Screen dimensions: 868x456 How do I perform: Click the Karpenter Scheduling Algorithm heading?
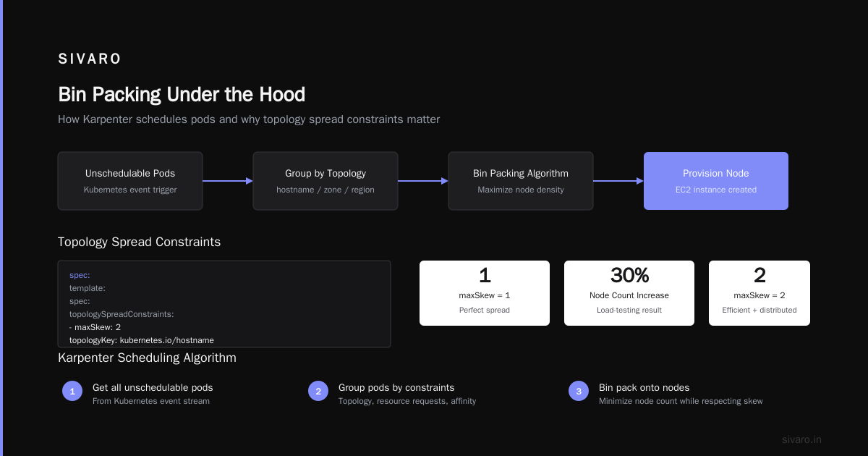point(147,358)
